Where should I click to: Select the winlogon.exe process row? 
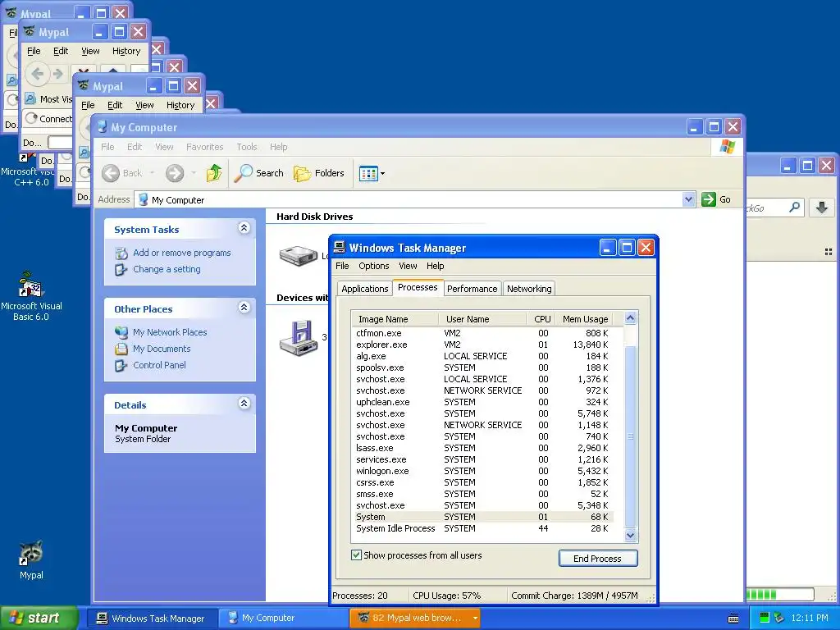[482, 471]
